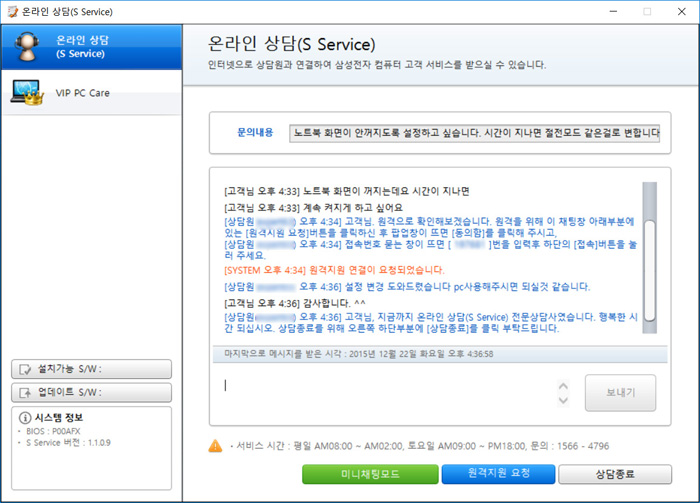
Task: Click the app icon in title bar
Action: [12, 12]
